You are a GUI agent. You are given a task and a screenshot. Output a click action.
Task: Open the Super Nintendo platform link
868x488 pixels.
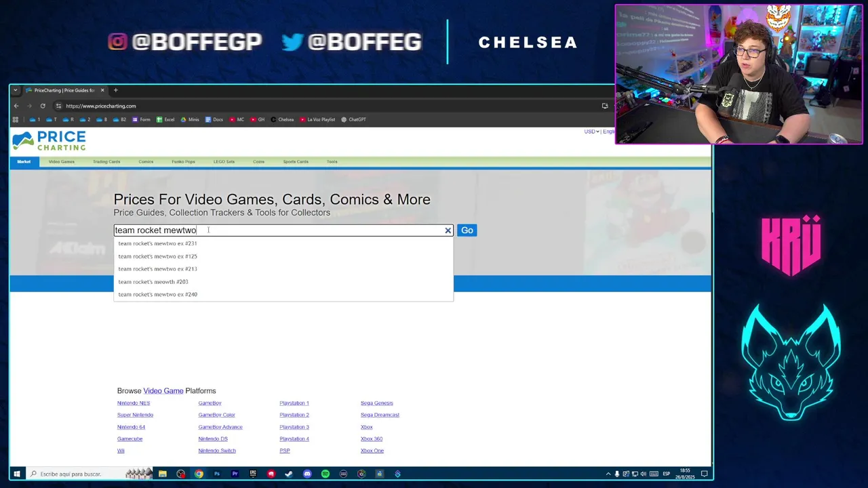[x=135, y=415]
